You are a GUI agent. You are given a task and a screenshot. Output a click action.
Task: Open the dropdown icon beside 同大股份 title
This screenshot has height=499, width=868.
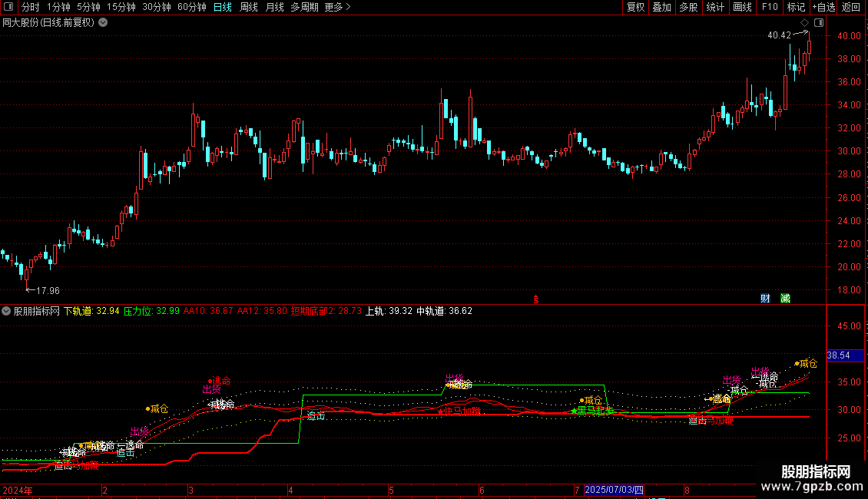(103, 23)
